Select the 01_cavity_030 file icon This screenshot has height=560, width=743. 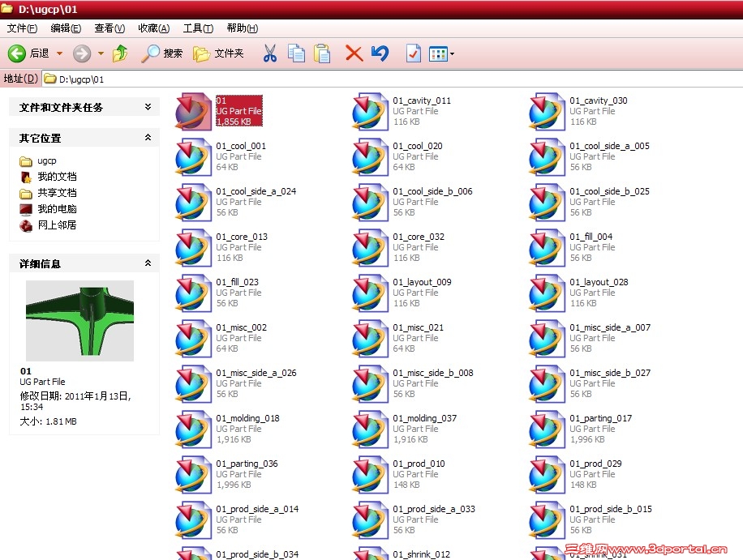pos(547,111)
